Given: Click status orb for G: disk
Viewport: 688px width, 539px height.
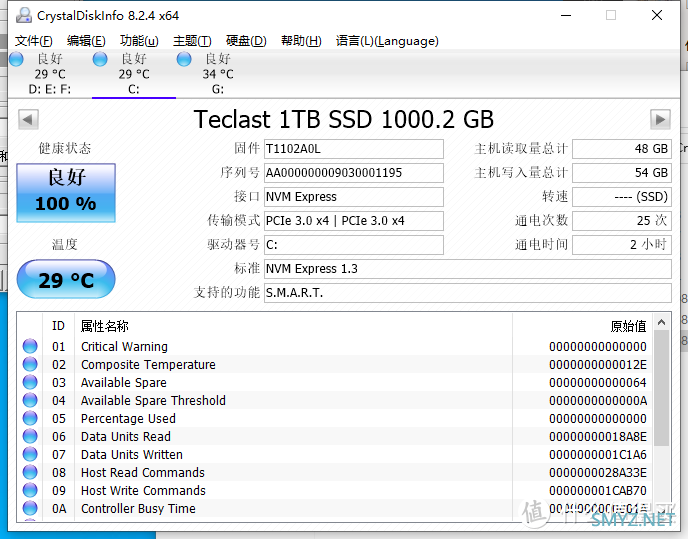Looking at the screenshot, I should click(x=184, y=59).
